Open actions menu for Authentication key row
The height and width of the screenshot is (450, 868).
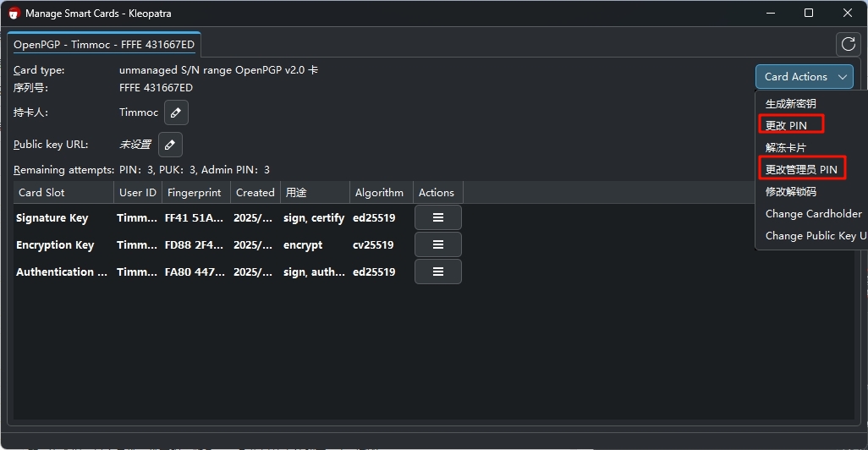coord(438,272)
